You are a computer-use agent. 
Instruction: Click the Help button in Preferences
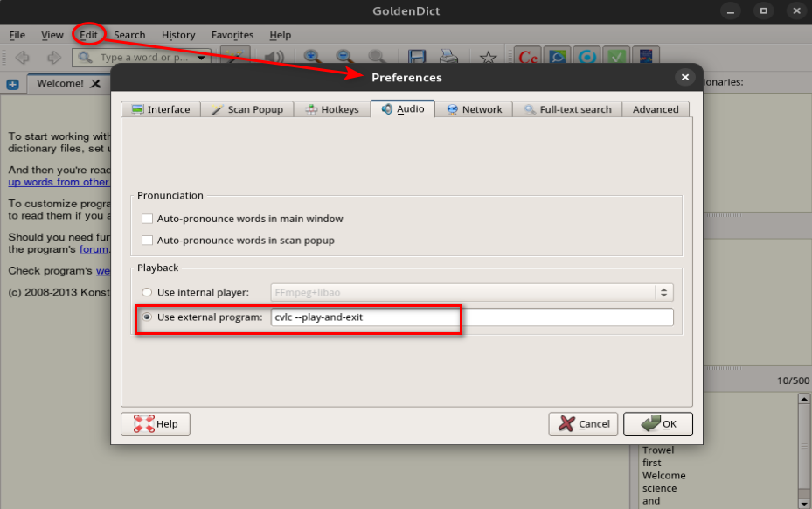tap(156, 423)
